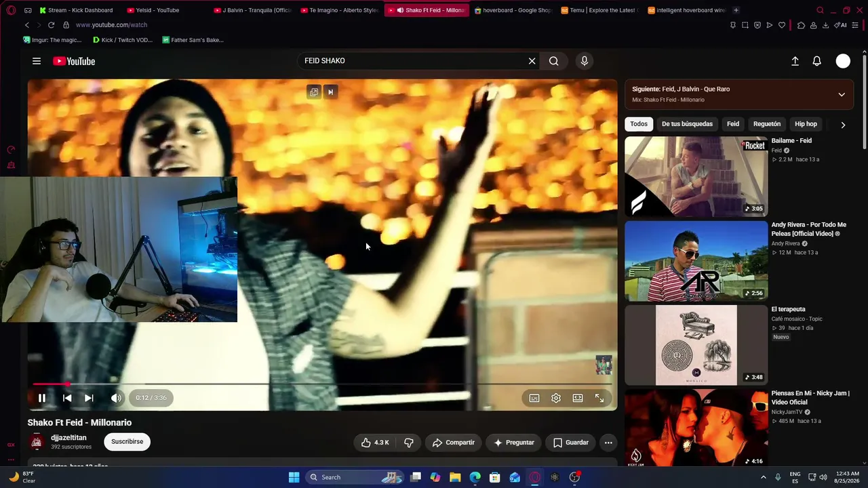Open the djjazeltitan channel name
The image size is (868, 488).
[68, 438]
